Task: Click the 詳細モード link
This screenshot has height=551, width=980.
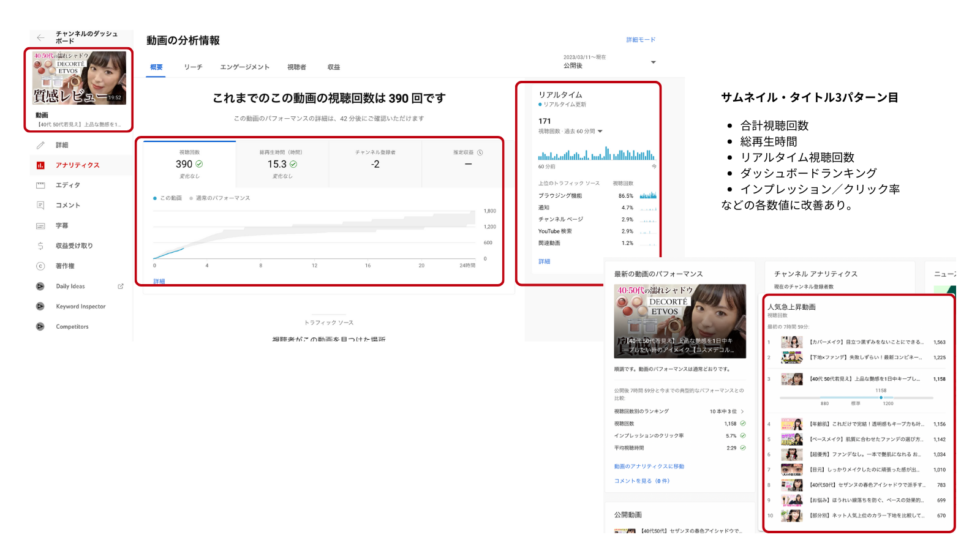Action: coord(641,40)
